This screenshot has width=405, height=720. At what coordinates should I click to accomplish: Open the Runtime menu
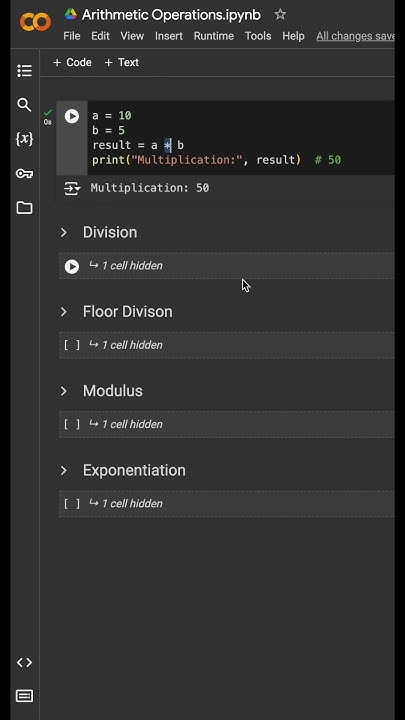(x=214, y=36)
